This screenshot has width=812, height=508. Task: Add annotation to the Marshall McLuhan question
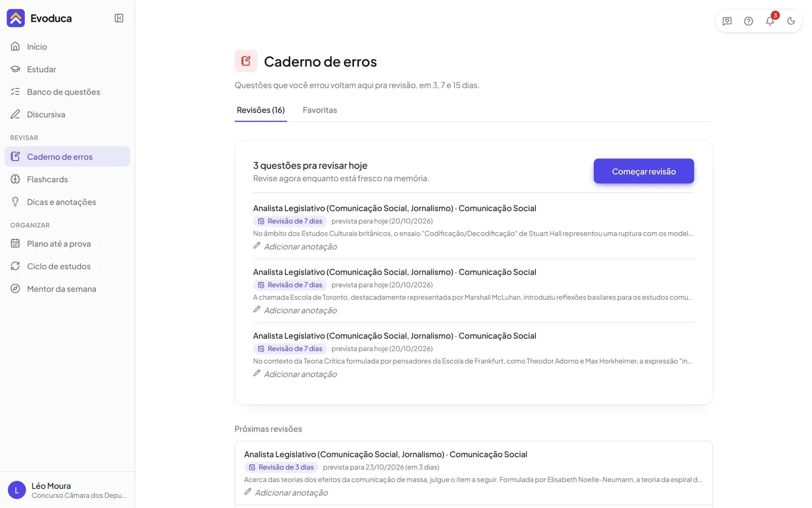[x=295, y=310]
